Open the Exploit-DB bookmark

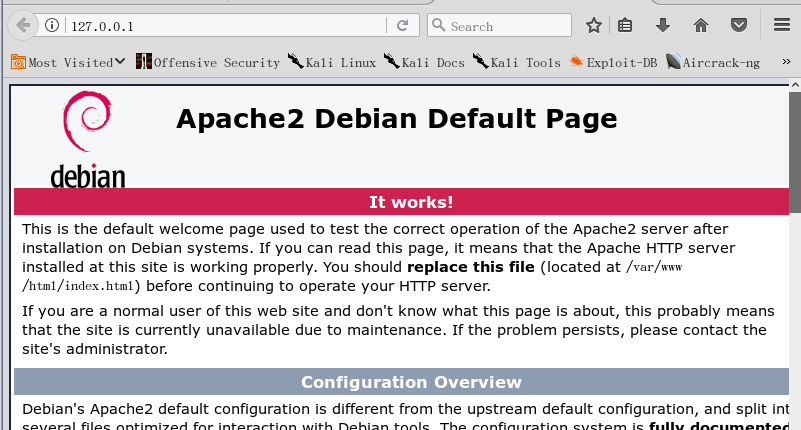point(614,62)
